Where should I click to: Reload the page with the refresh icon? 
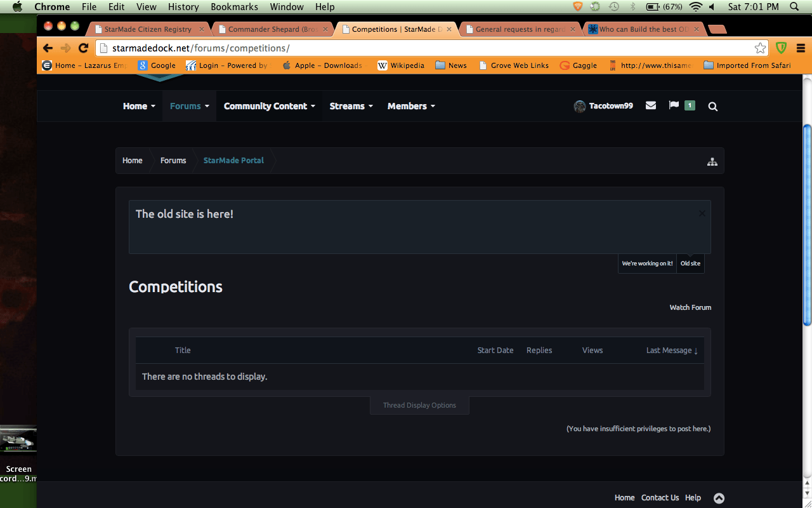83,48
